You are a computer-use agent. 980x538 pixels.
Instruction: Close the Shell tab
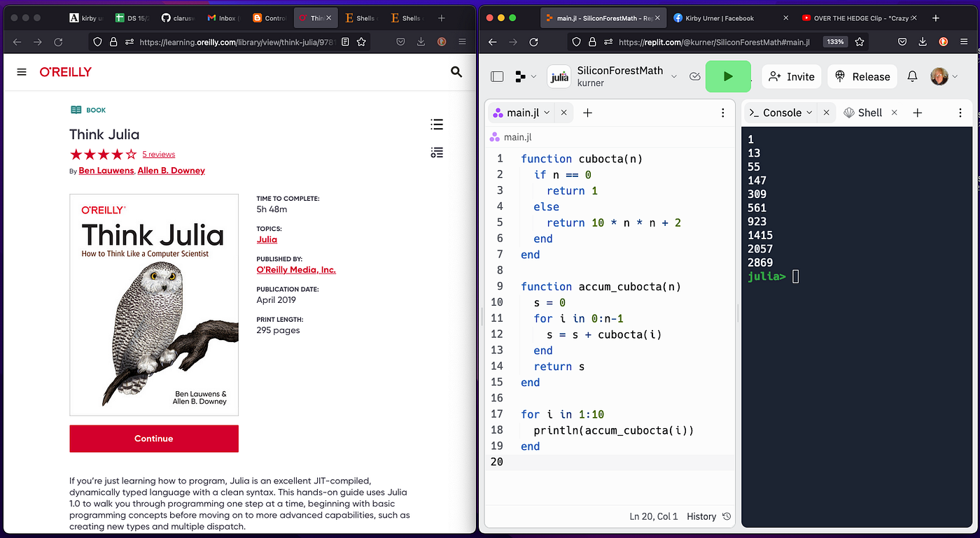point(894,113)
